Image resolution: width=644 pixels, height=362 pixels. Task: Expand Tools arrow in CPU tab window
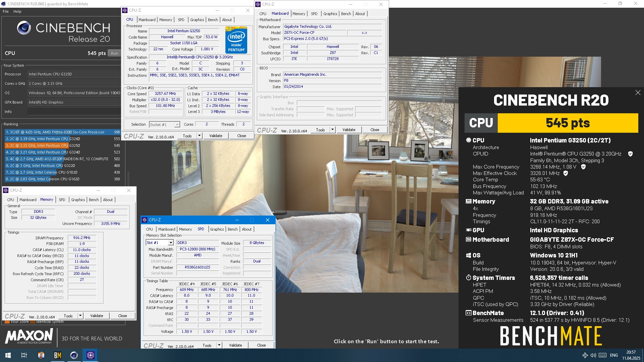(199, 136)
